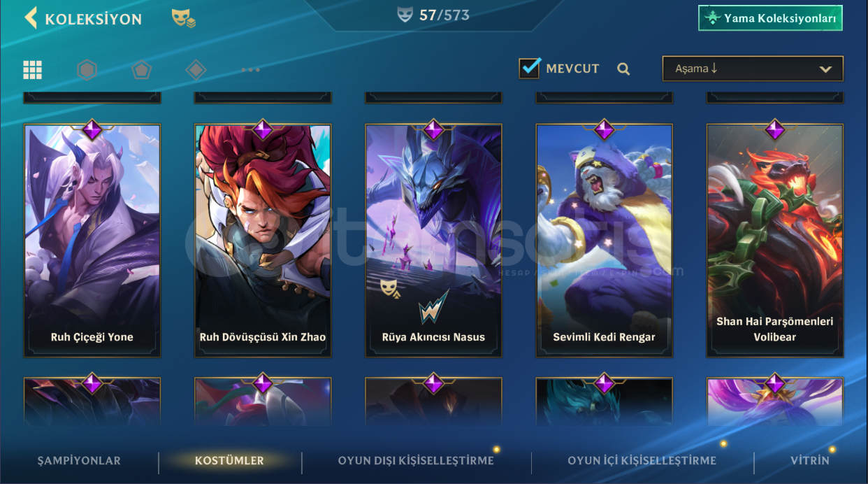The width and height of the screenshot is (868, 484).
Task: Click the Yama Koleksiyonları button
Action: (x=770, y=18)
